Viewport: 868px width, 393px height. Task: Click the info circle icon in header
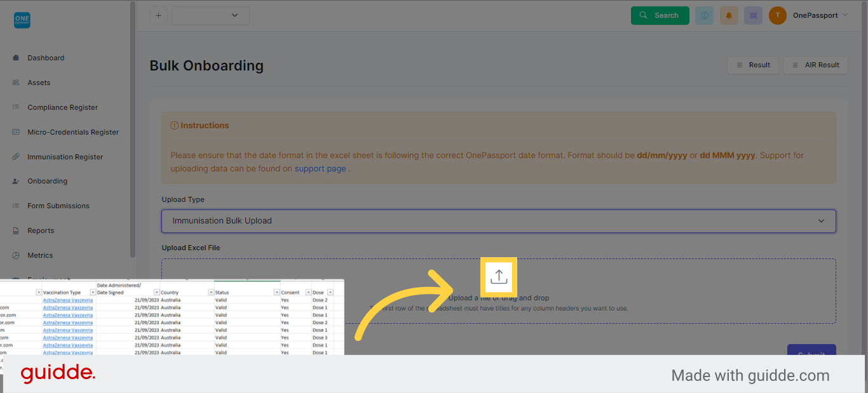704,15
